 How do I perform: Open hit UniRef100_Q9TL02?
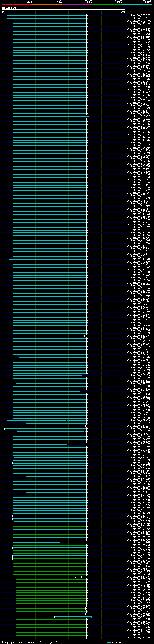pos(138,339)
